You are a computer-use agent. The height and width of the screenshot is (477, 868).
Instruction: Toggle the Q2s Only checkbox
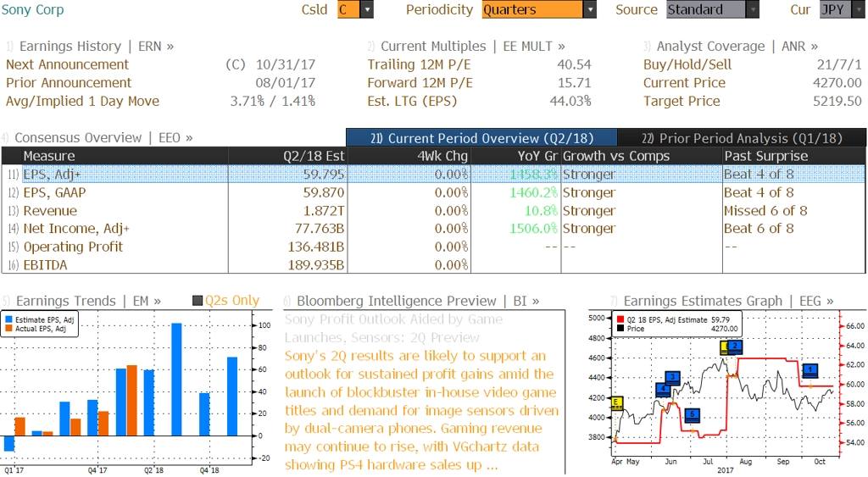click(198, 301)
